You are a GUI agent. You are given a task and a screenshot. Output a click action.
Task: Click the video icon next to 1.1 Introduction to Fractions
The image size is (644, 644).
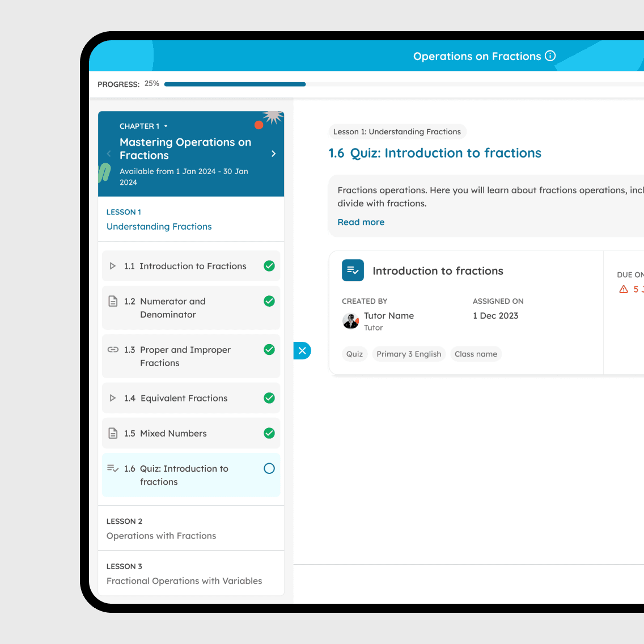113,266
